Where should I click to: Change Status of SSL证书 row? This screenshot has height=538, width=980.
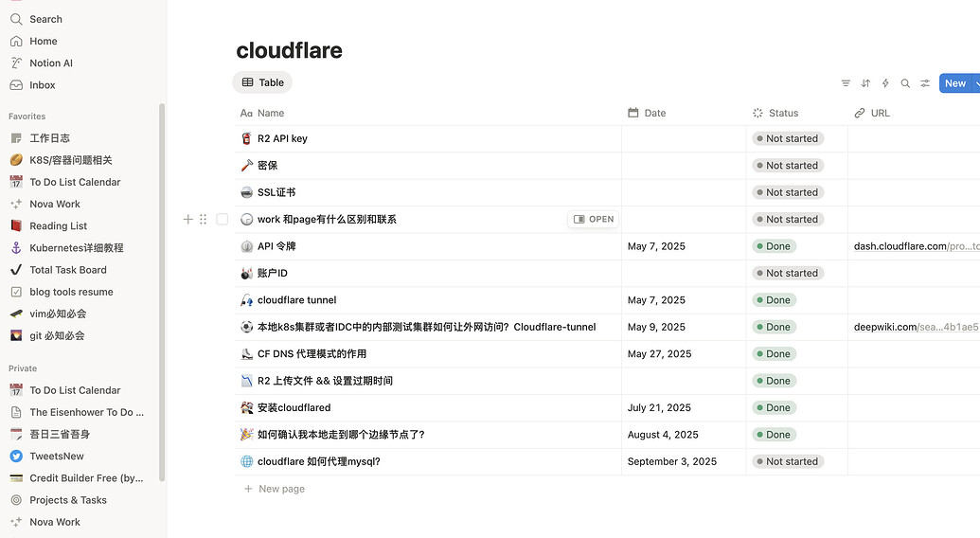(x=788, y=192)
